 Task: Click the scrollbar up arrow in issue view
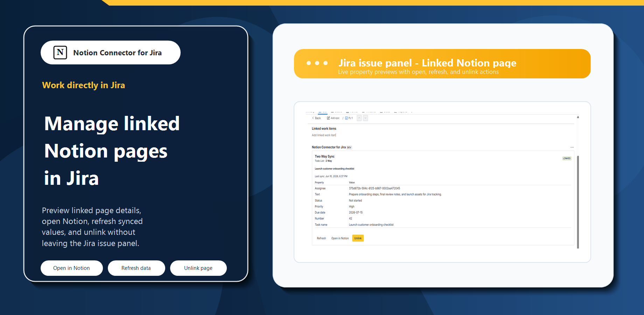pos(578,117)
